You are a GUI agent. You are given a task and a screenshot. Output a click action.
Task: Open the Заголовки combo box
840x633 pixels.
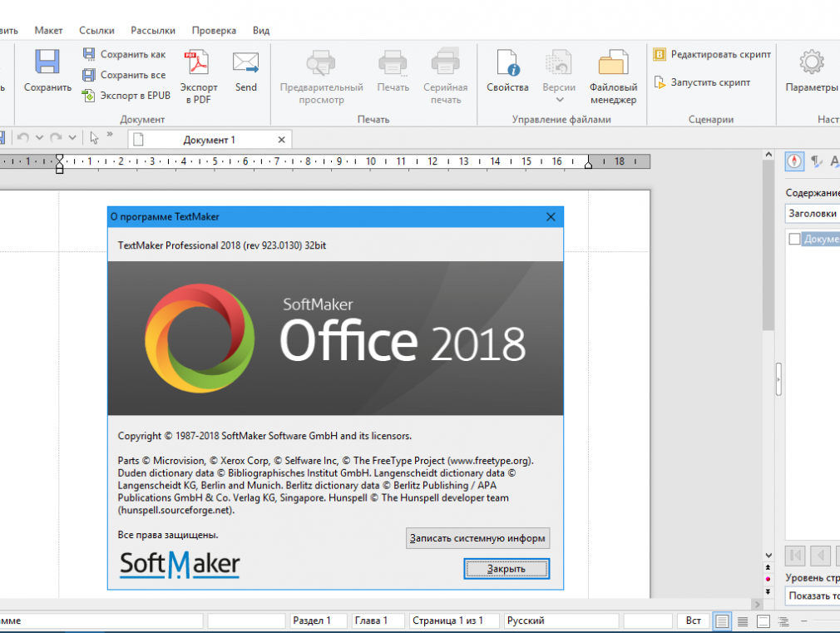coord(813,213)
